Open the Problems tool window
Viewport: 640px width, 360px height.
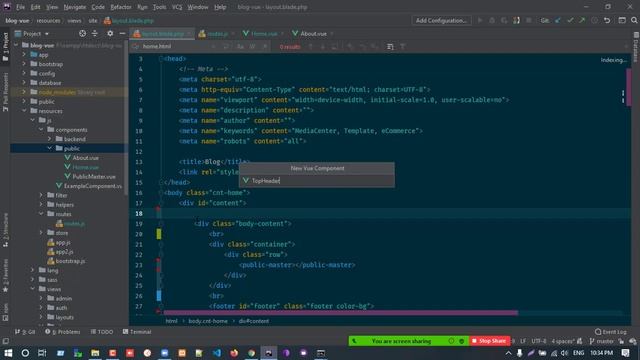pos(63,332)
